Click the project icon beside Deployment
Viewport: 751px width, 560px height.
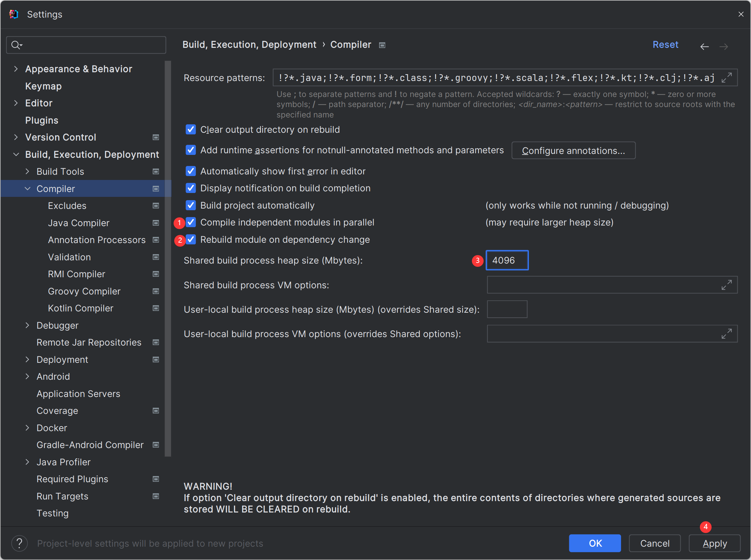[156, 359]
